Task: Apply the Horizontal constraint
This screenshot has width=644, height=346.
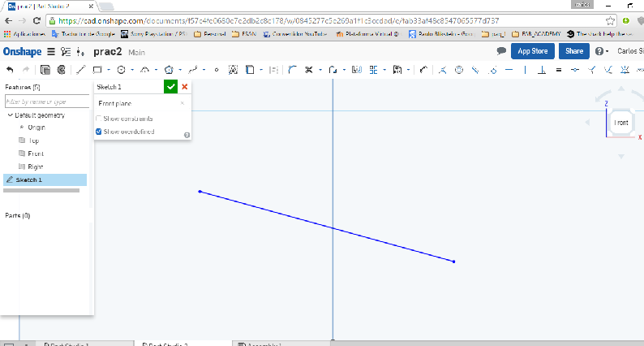Action: click(509, 70)
